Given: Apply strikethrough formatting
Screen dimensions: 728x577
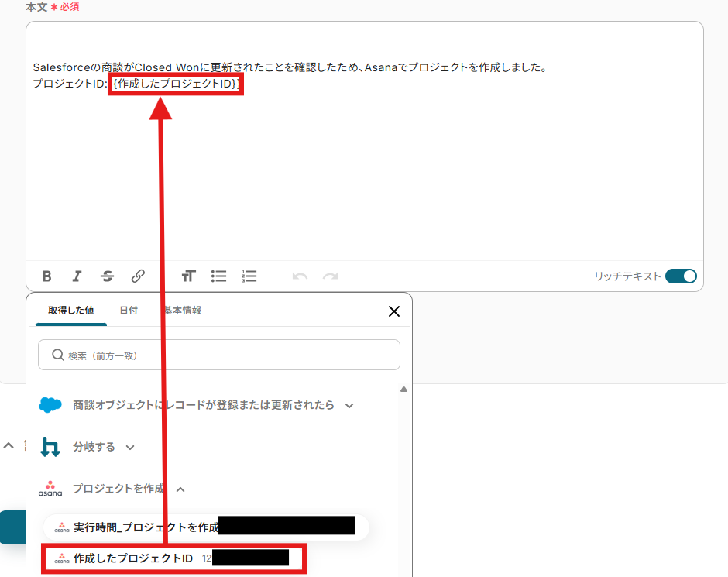Looking at the screenshot, I should point(107,276).
